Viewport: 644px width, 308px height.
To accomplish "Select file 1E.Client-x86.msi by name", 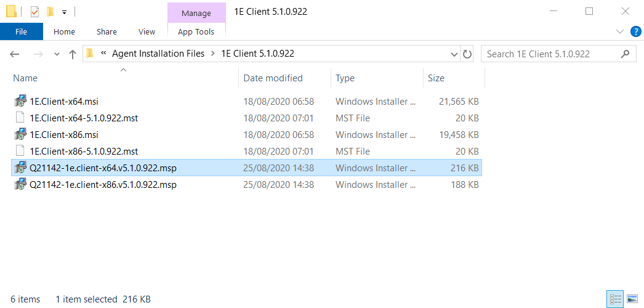I will [64, 135].
